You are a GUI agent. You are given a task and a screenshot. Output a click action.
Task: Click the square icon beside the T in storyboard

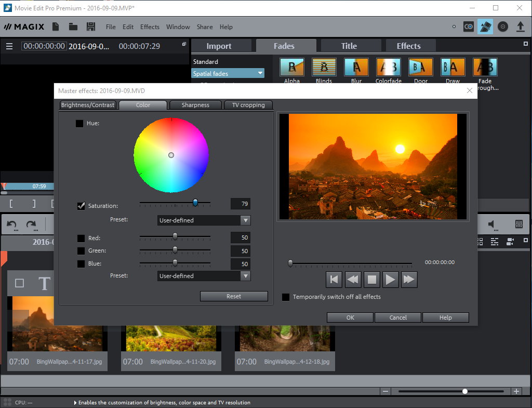[20, 283]
